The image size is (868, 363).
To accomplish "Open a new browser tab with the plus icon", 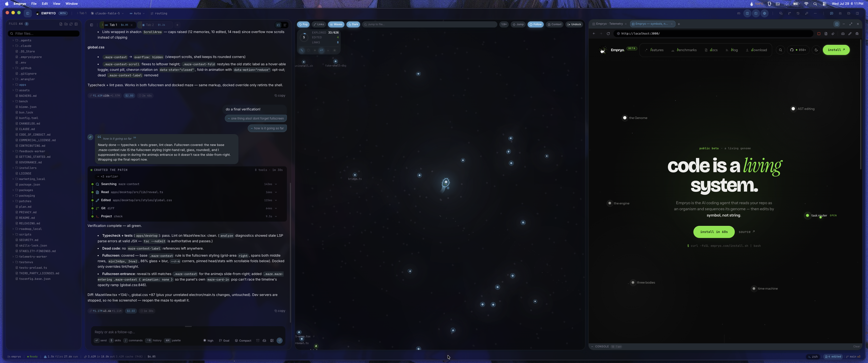I will coord(679,24).
